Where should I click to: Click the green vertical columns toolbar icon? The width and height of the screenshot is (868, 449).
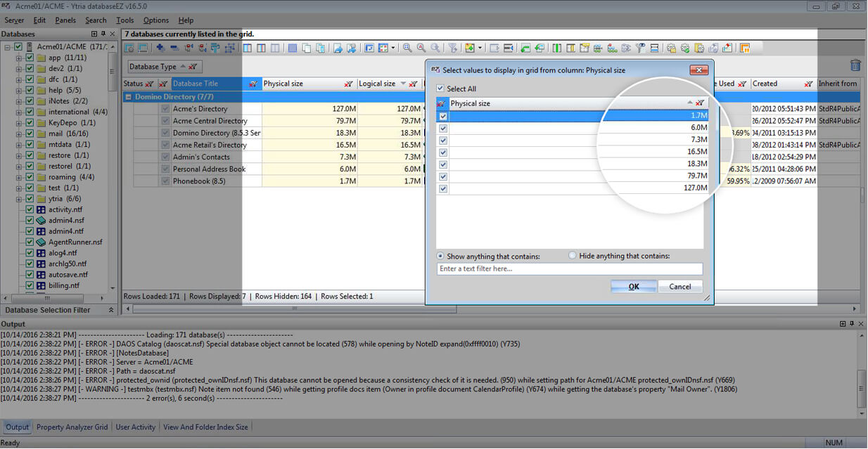[556, 48]
